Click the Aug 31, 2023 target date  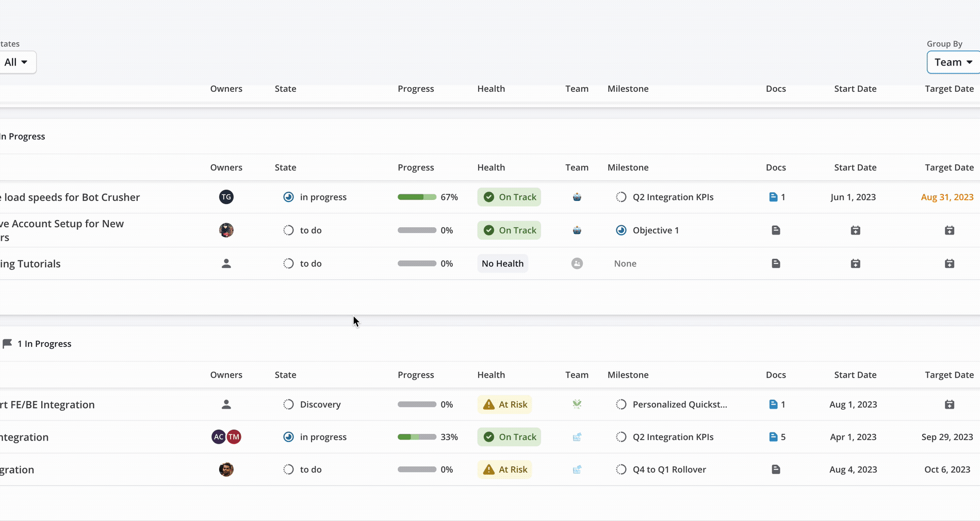tap(947, 197)
